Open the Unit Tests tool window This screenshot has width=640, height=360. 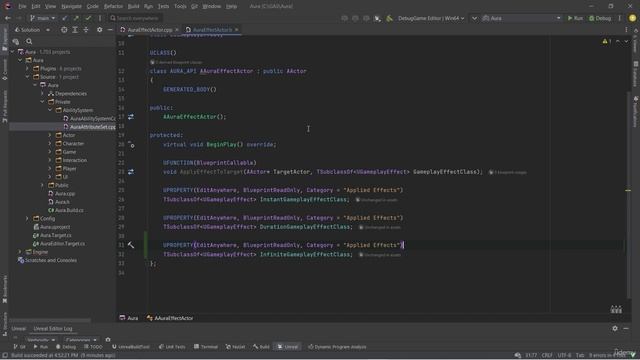(x=172, y=347)
